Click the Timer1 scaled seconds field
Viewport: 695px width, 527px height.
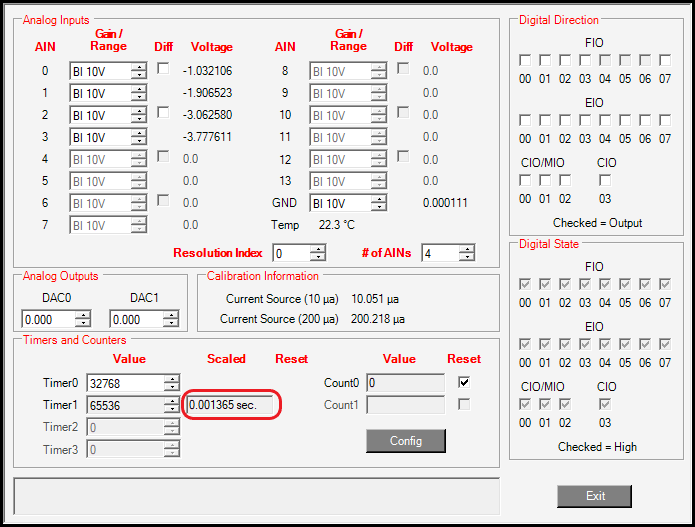point(230,405)
